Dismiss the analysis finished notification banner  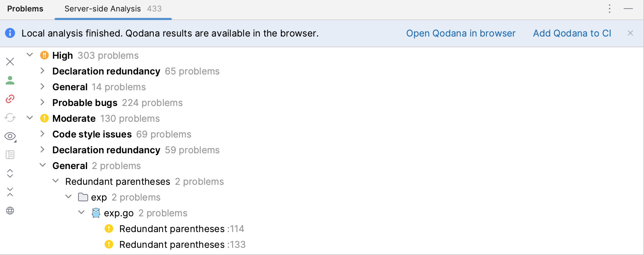click(x=630, y=33)
